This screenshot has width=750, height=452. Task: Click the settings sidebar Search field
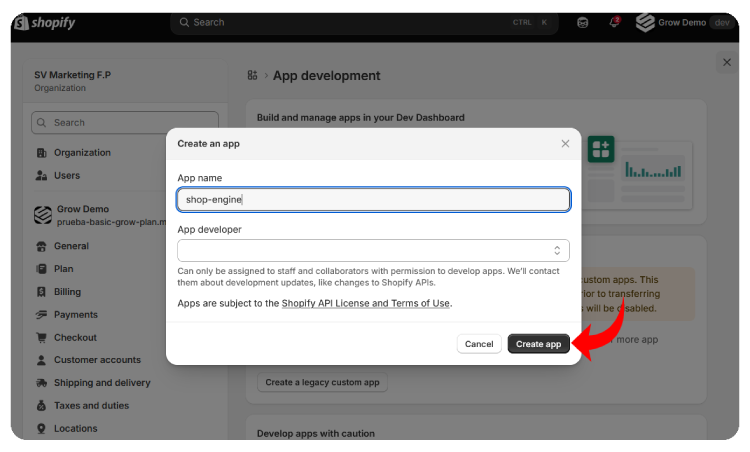tap(125, 122)
